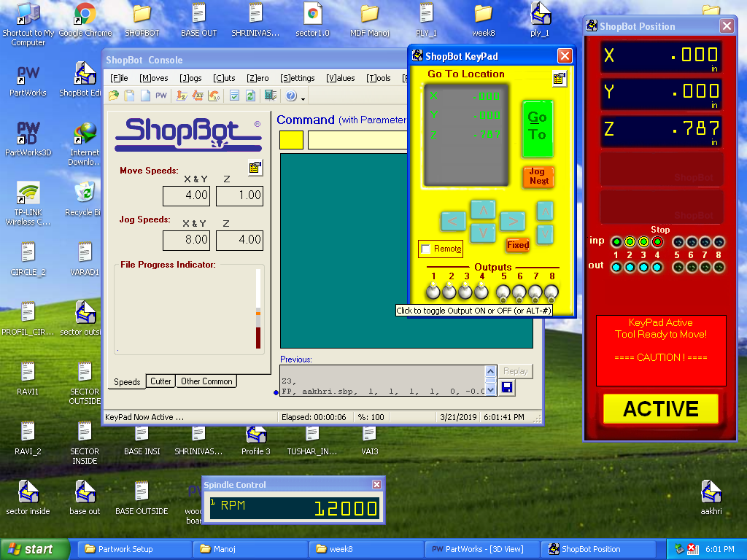
Task: Click Windows start button
Action: pos(35,549)
